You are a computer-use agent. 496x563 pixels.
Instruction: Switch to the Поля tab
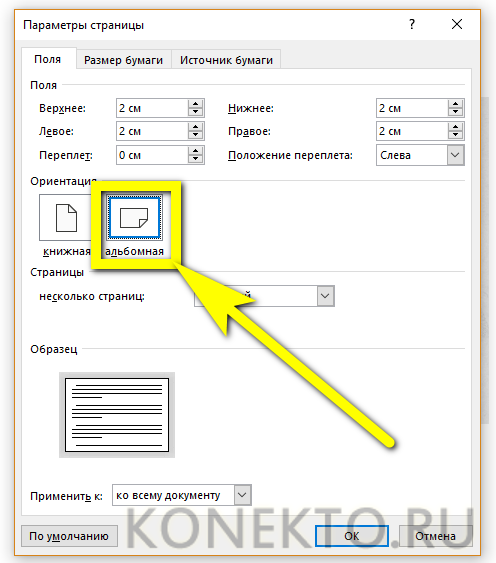click(48, 59)
